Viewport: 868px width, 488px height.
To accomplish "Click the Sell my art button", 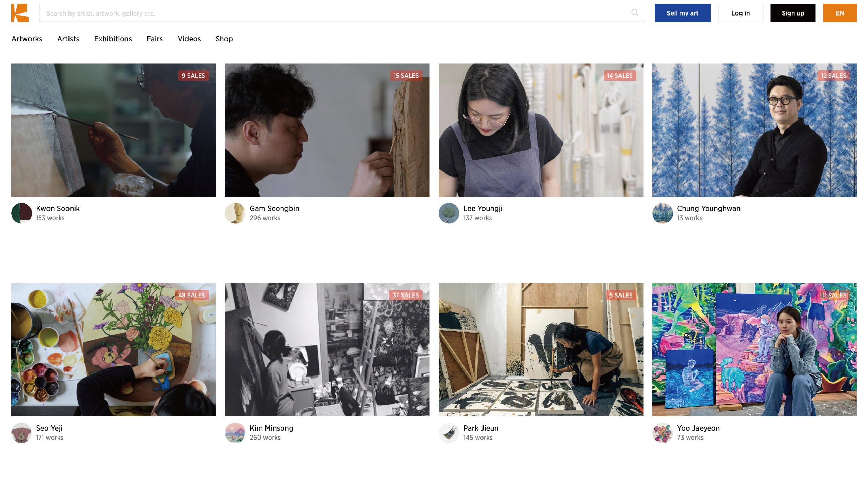I will 682,13.
